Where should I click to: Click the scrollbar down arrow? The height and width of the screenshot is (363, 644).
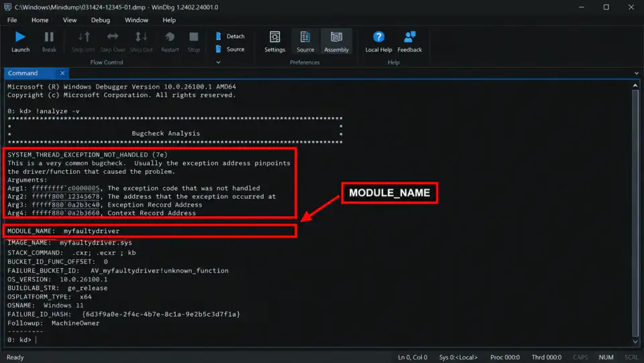(635, 342)
